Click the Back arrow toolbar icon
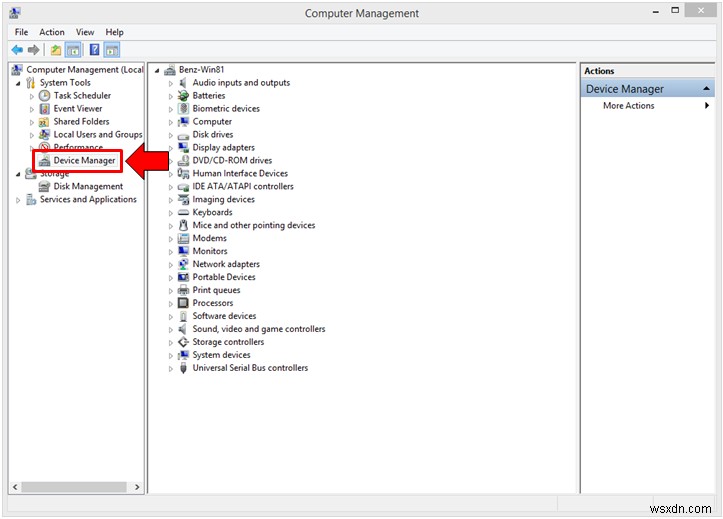The width and height of the screenshot is (723, 519). tap(17, 50)
